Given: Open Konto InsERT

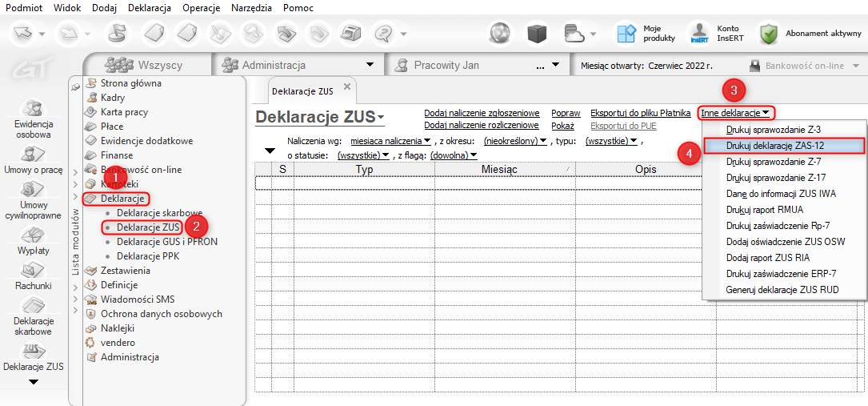Looking at the screenshot, I should (x=715, y=34).
